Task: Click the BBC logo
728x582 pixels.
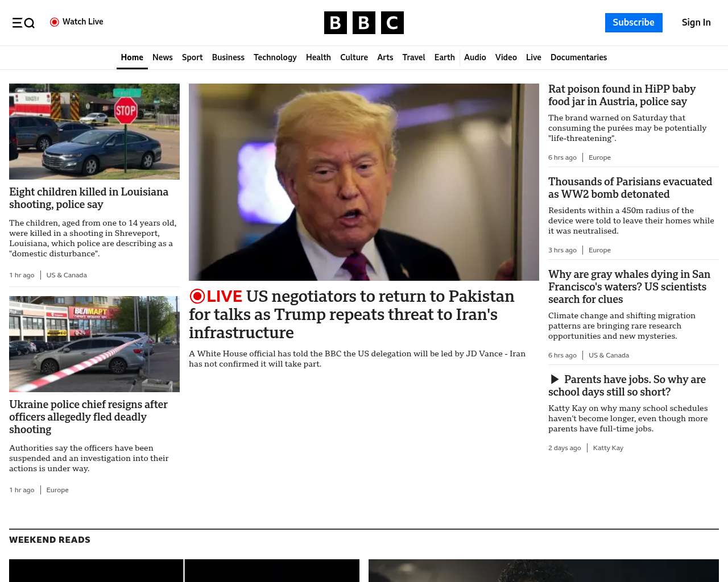Action: point(363,23)
